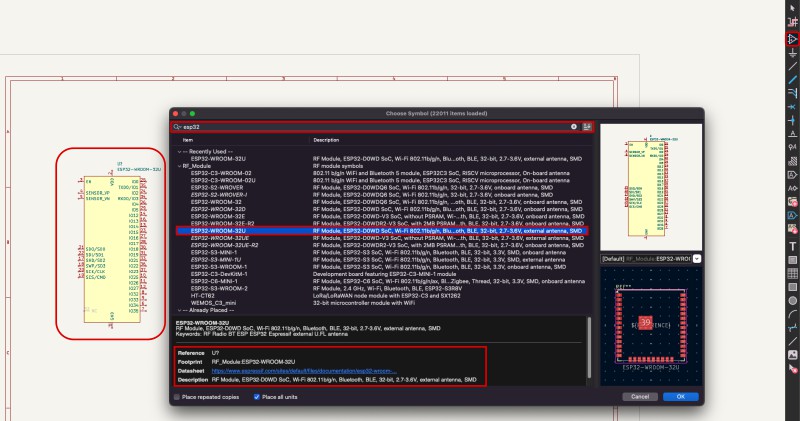Viewport: 800px width, 421px height.
Task: Pick the net label tool
Action: 792,134
